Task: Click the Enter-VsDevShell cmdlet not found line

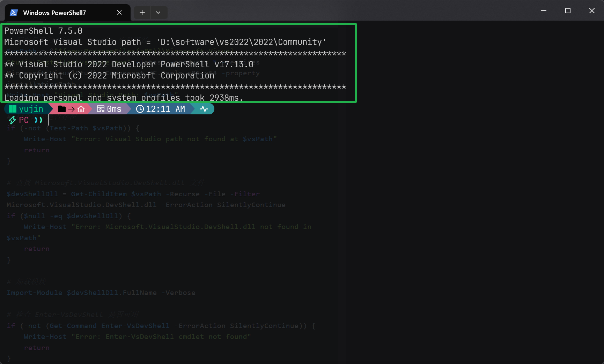Action: (138, 337)
